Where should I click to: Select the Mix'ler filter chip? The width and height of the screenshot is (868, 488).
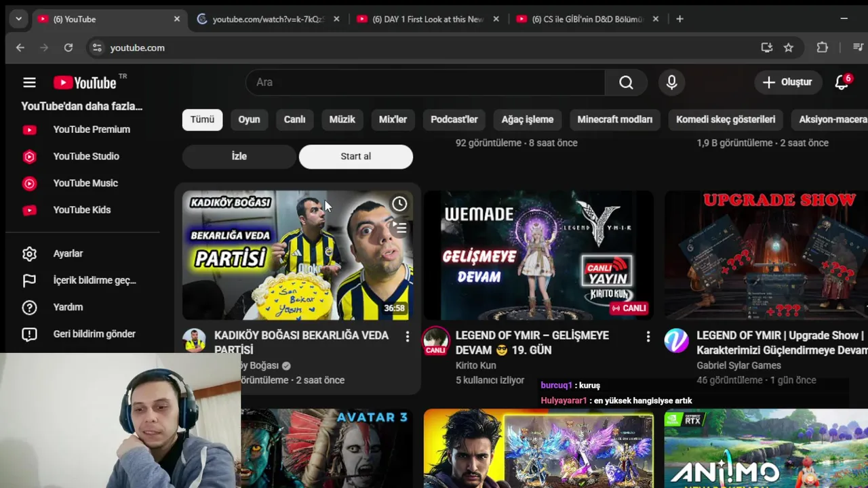tap(393, 119)
